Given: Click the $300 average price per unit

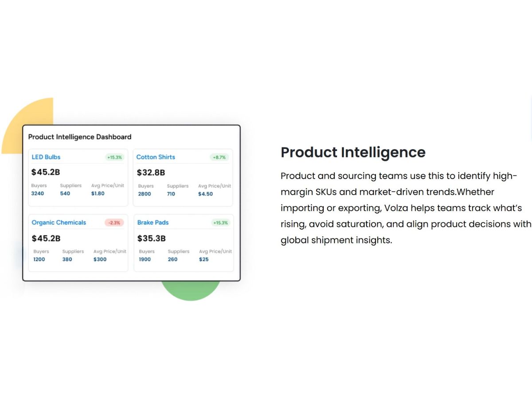Looking at the screenshot, I should pyautogui.click(x=100, y=259).
